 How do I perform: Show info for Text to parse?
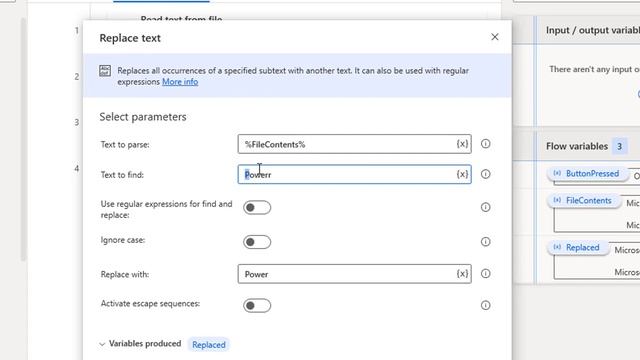[485, 144]
